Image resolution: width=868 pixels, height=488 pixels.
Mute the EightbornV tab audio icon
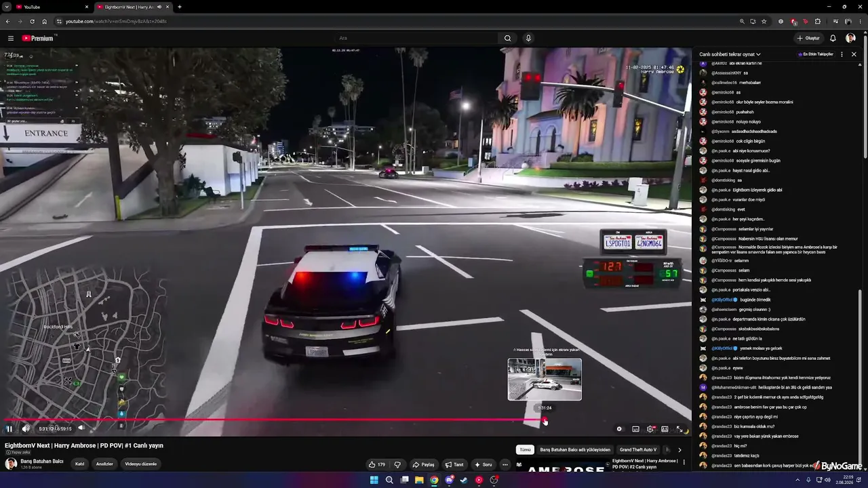pyautogui.click(x=159, y=7)
